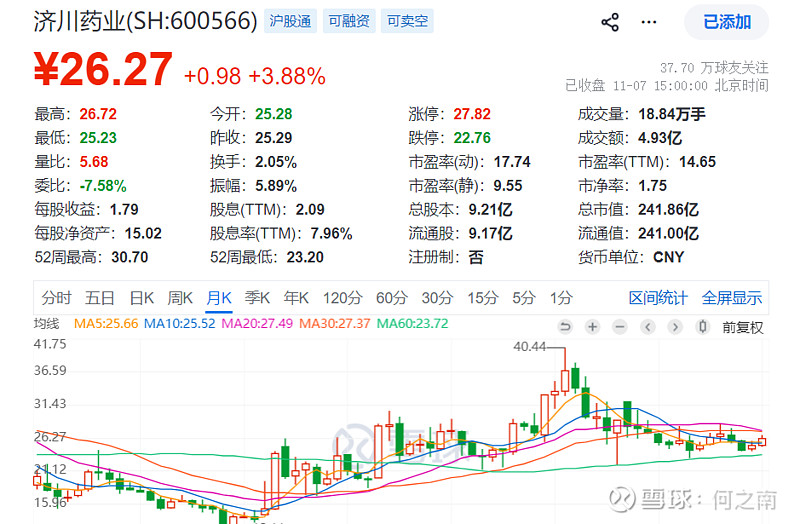This screenshot has width=800, height=524.
Task: Click the 可融资 tag
Action: (x=349, y=21)
